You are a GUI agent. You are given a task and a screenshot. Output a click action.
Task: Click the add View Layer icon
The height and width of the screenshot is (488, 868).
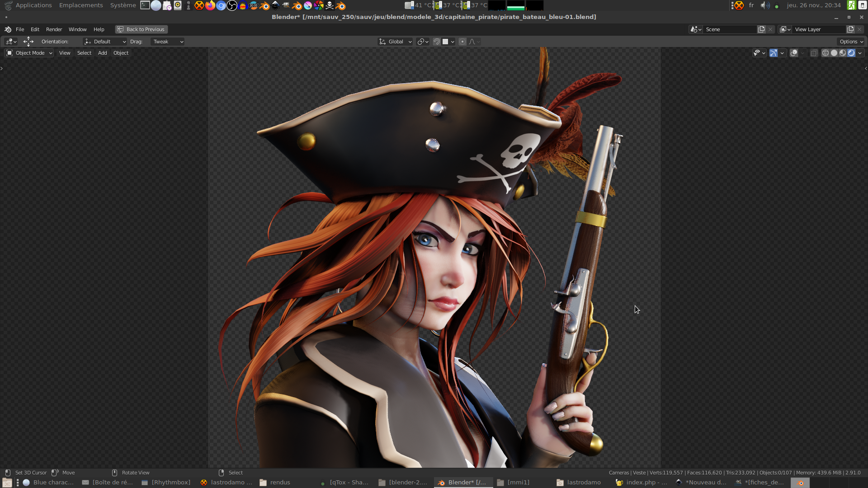pos(850,29)
